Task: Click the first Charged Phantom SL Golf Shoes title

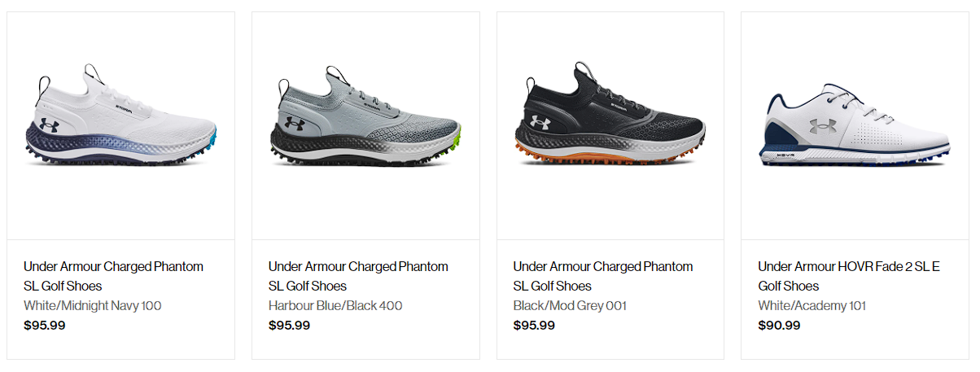Action: click(x=113, y=276)
